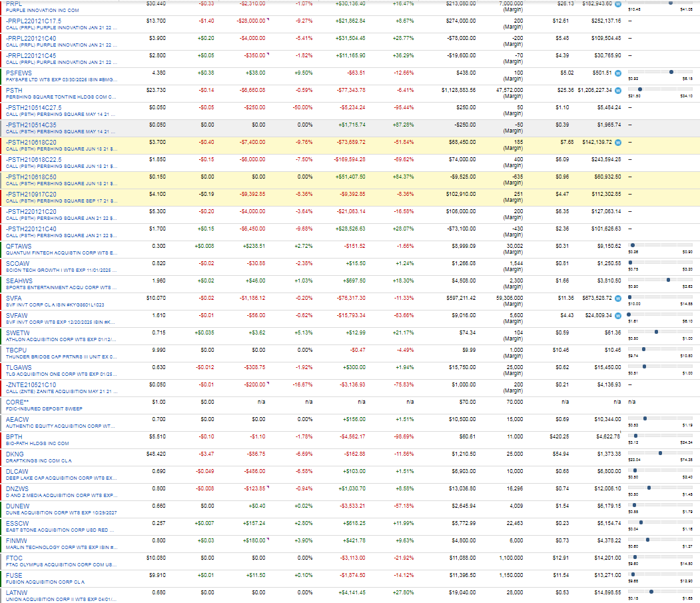The height and width of the screenshot is (603, 700).
Task: Open the BPTH Bio-Path Holdings link
Action: (14, 437)
